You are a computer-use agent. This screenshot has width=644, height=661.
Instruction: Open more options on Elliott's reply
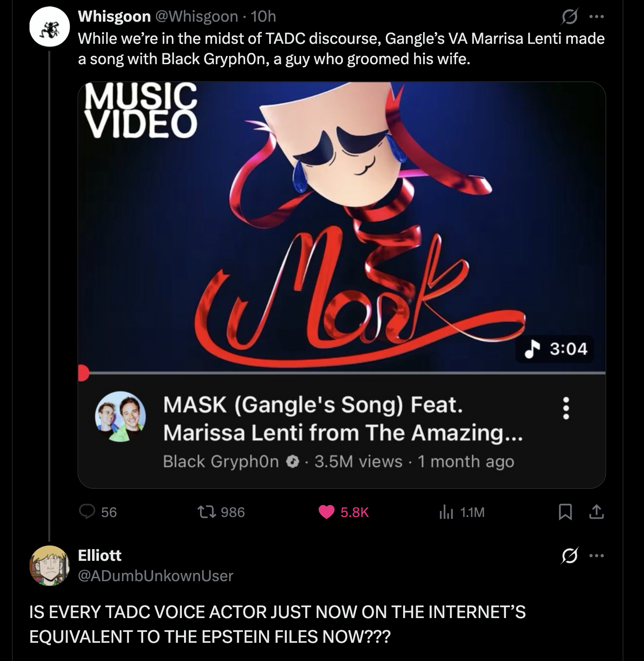[x=597, y=556]
